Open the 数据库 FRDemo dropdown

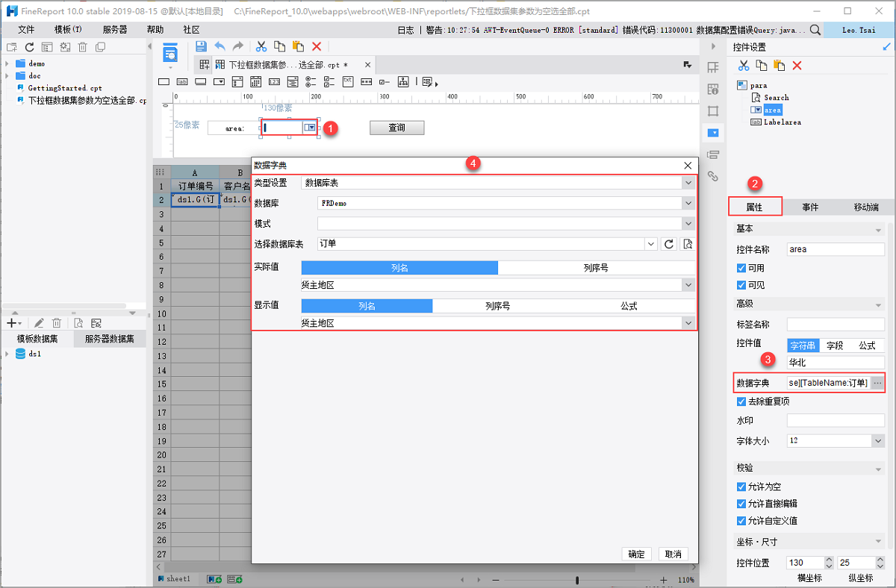point(688,203)
